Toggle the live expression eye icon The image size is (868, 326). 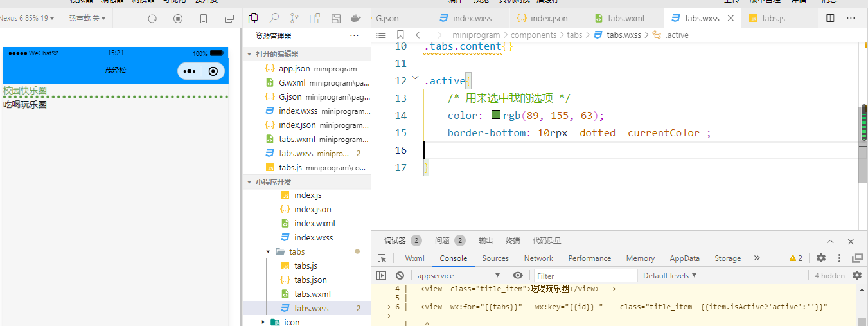pos(518,275)
